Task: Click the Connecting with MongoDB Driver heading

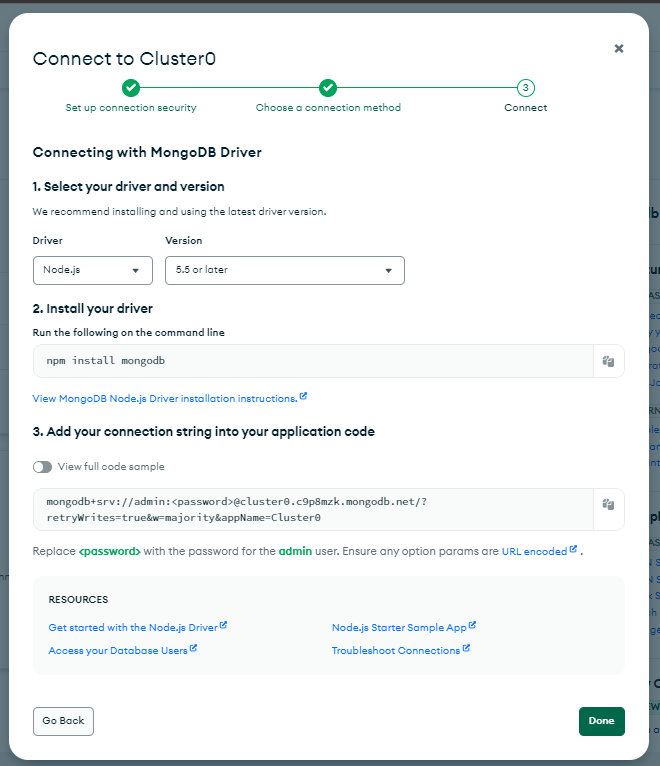Action: [147, 152]
